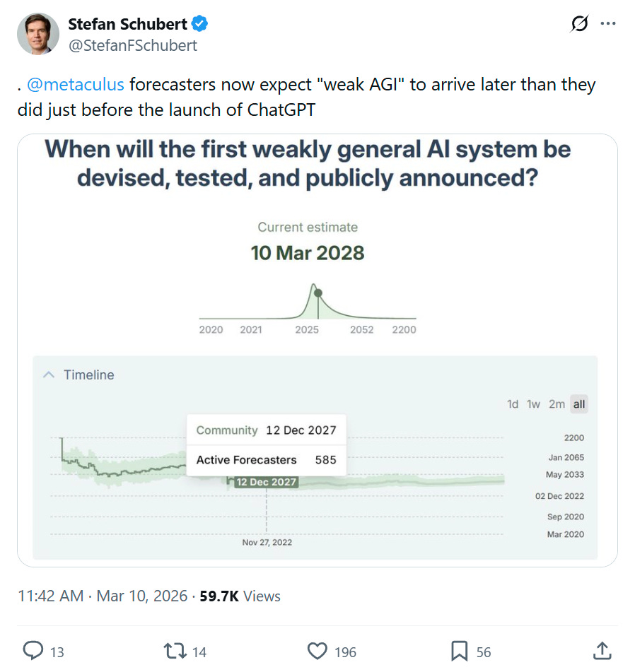Open the three-dot more options menu
Image resolution: width=635 pixels, height=672 pixels.
click(x=608, y=23)
